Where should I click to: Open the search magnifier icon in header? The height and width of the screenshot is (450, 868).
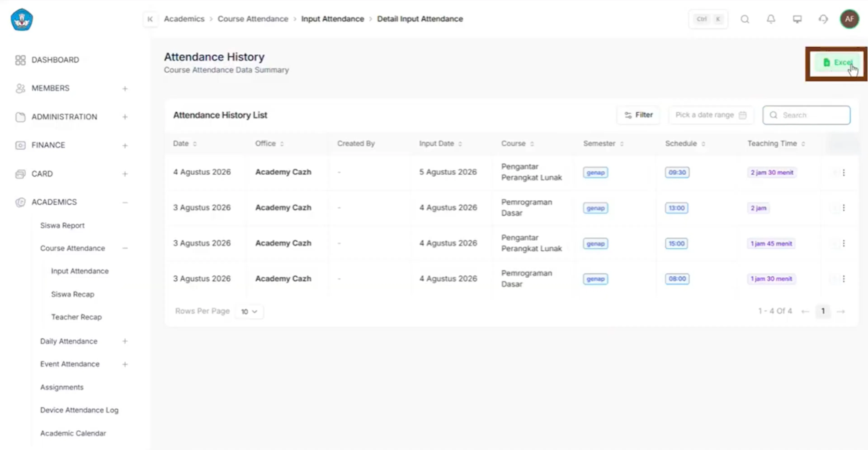[x=745, y=19]
